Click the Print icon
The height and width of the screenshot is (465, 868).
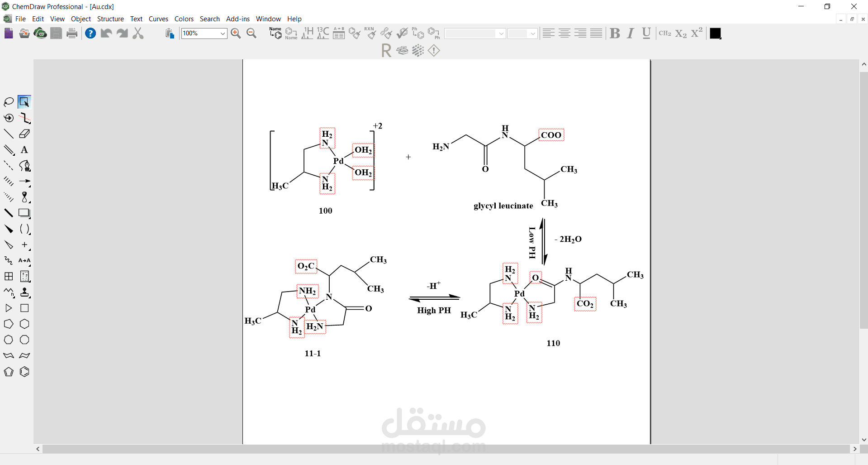(72, 33)
